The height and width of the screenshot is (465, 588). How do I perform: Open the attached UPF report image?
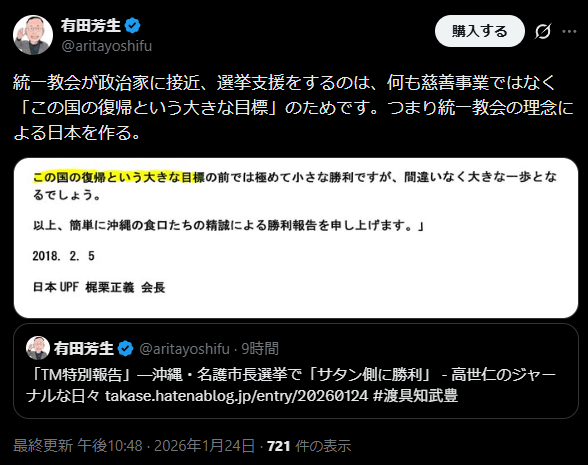tap(296, 238)
